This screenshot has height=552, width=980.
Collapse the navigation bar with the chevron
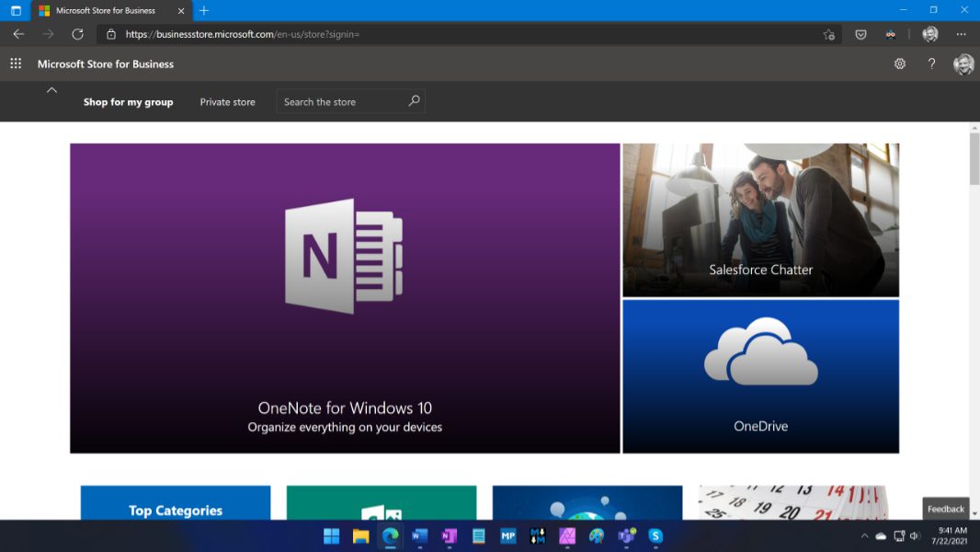point(51,90)
